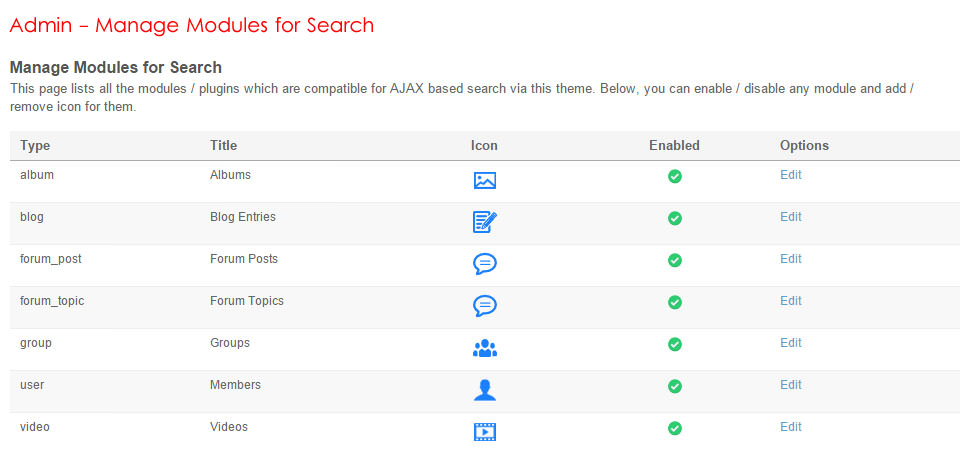This screenshot has width=968, height=452.
Task: Click Edit in the user row
Action: (791, 385)
